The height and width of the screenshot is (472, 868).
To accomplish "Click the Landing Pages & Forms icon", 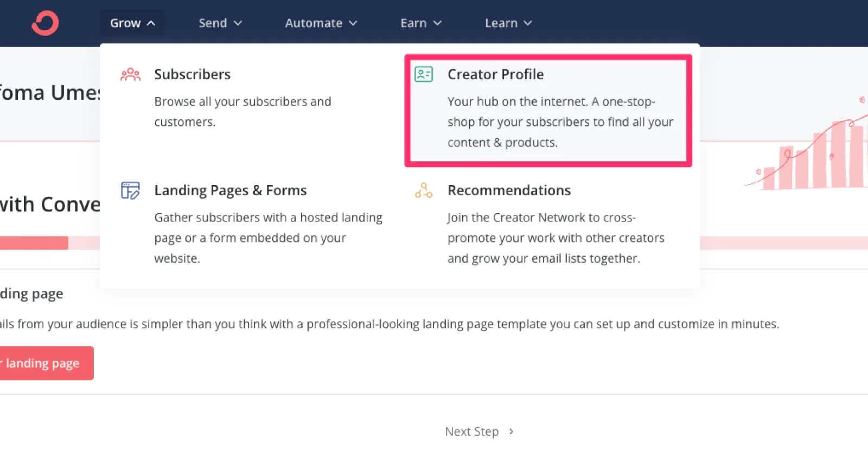I will (x=130, y=190).
